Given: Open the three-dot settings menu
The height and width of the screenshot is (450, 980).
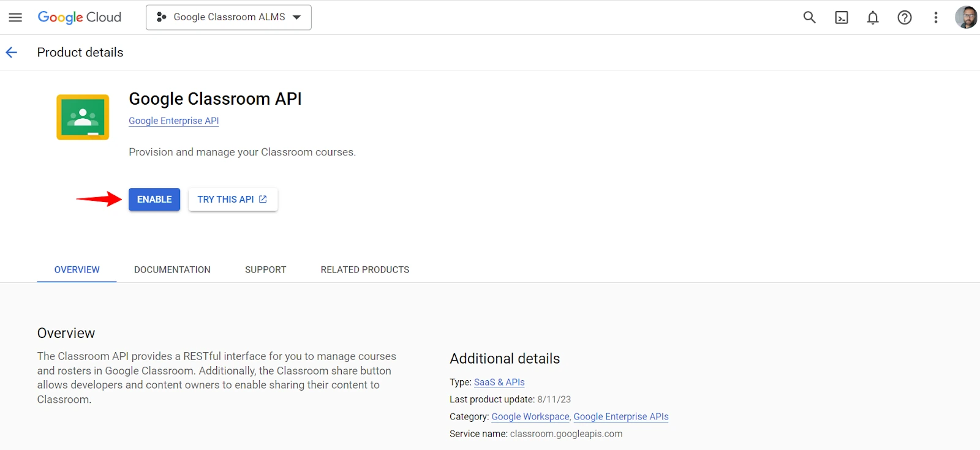Looking at the screenshot, I should [x=936, y=17].
